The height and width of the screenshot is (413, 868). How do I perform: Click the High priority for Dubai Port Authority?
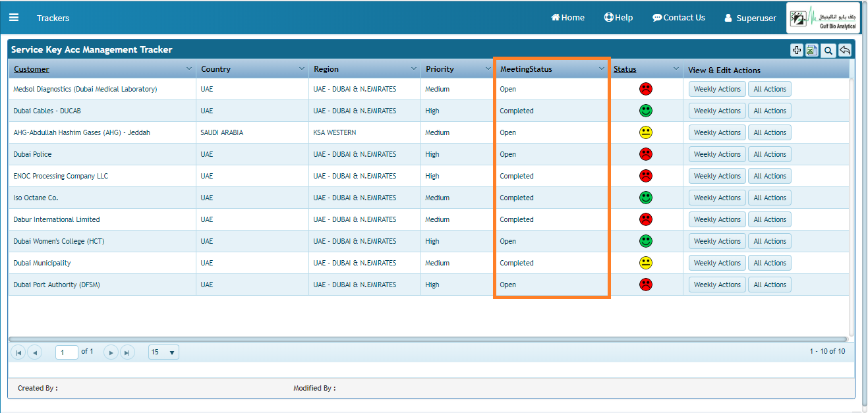432,285
